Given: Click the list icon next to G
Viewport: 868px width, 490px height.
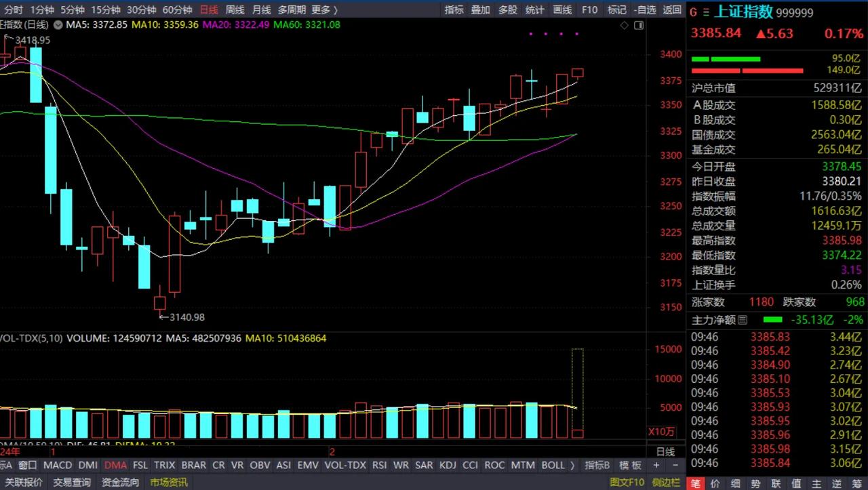Looking at the screenshot, I should point(707,13).
